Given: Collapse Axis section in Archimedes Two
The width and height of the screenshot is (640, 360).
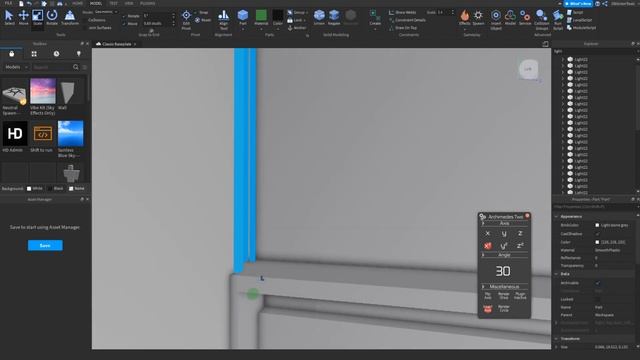Looking at the screenshot, I should [483, 223].
